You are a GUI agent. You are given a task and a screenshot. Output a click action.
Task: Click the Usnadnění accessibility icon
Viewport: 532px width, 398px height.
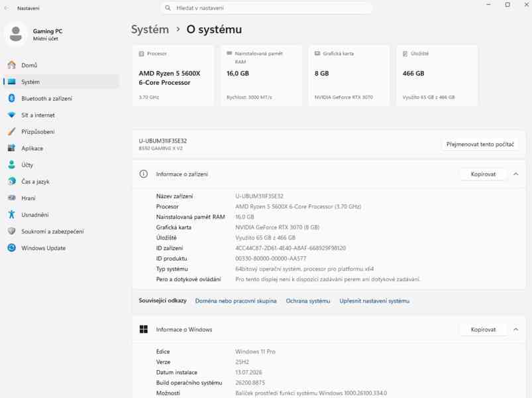tap(11, 214)
